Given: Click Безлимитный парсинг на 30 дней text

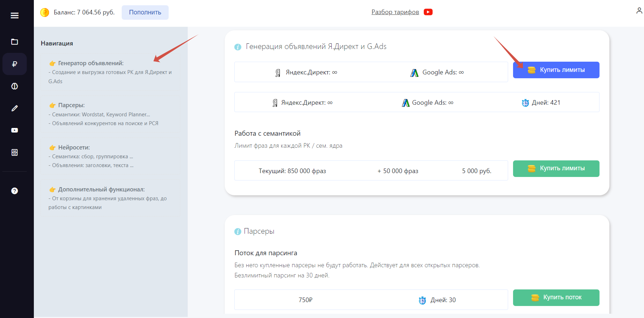Looking at the screenshot, I should click(282, 275).
